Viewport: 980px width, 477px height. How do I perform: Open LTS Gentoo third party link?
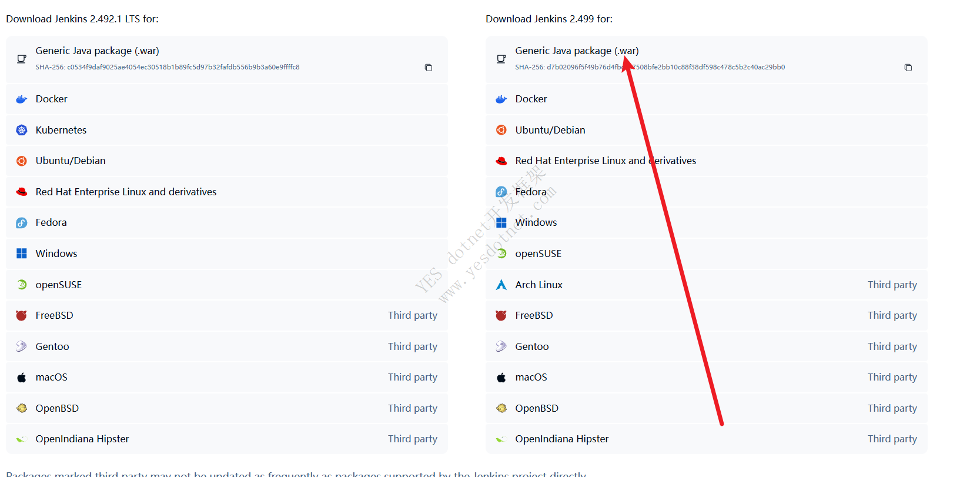coord(227,346)
